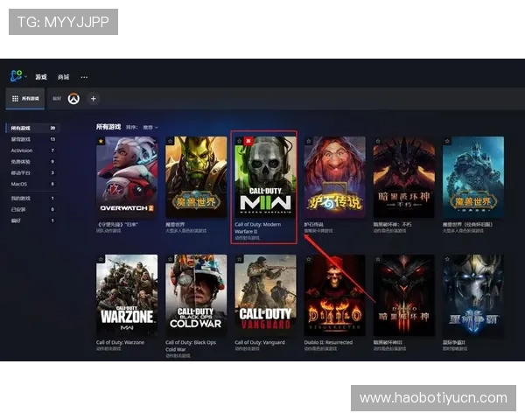Image resolution: width=525 pixels, height=420 pixels.
Task: Select 所有游戏 category in left sidebar
Action: click(20, 127)
